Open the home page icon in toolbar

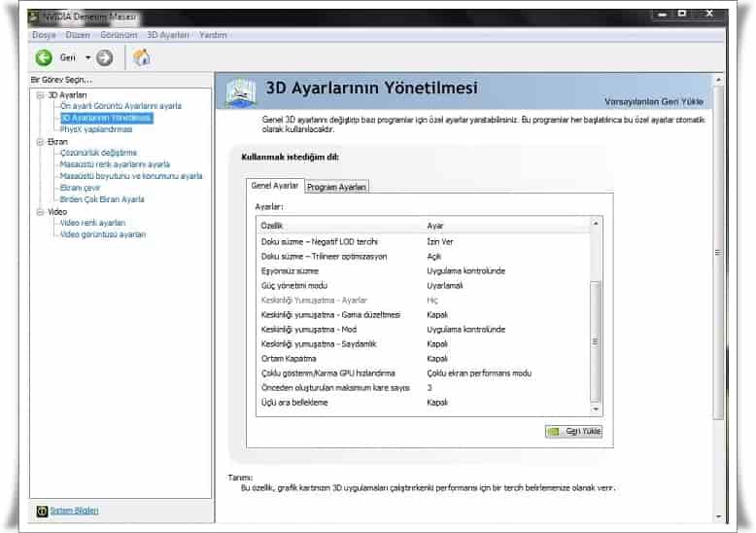click(142, 58)
